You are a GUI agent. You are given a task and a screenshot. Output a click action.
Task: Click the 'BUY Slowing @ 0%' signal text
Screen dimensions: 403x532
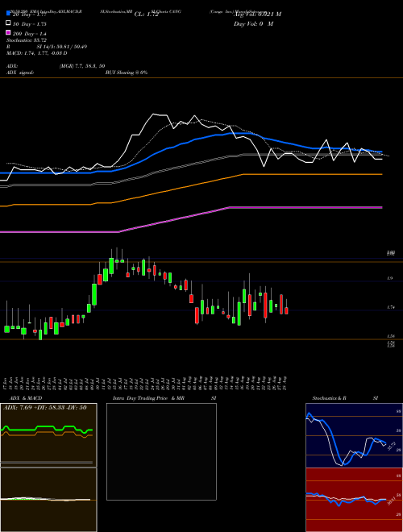click(127, 73)
